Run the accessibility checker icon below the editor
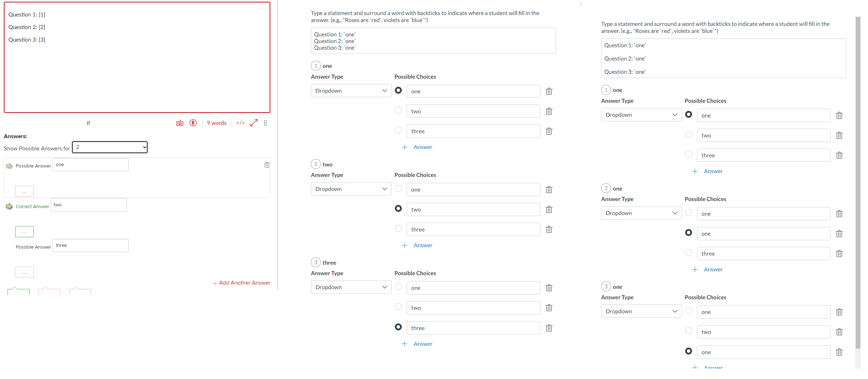The image size is (868, 379). click(193, 123)
